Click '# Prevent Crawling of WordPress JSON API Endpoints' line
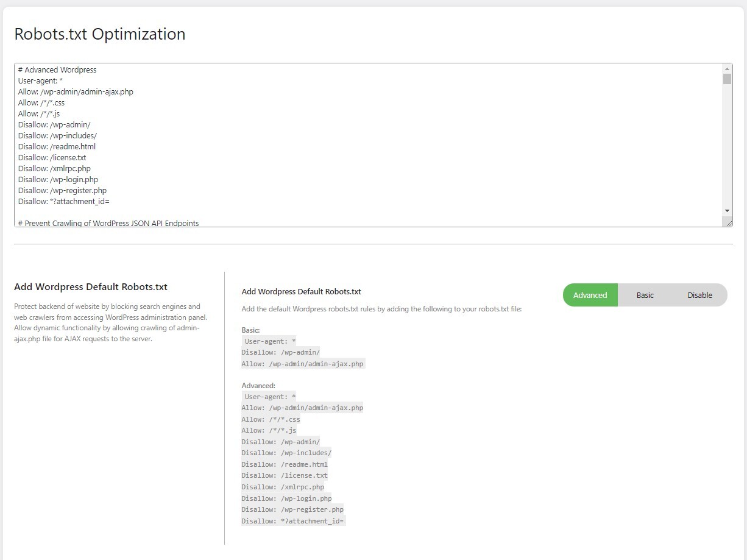 coord(108,223)
